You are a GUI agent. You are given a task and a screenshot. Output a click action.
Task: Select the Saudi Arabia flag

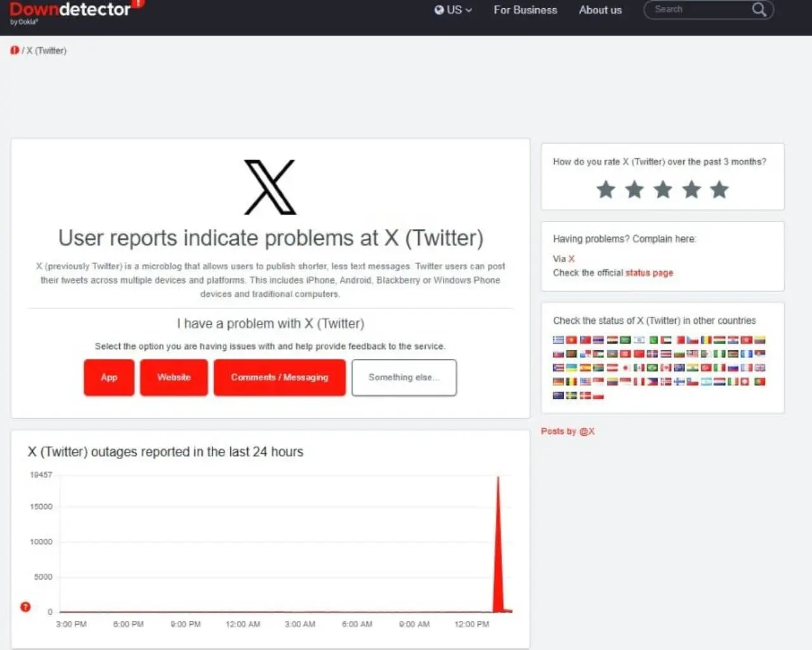pos(625,340)
